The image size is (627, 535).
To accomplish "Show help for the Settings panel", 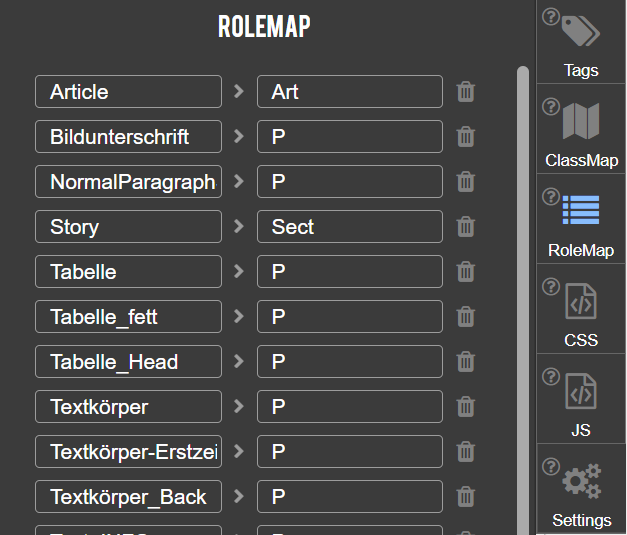I will coord(550,467).
